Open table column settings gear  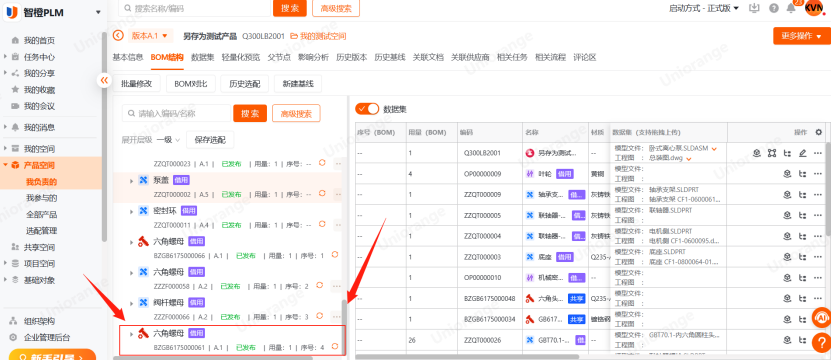click(x=818, y=132)
